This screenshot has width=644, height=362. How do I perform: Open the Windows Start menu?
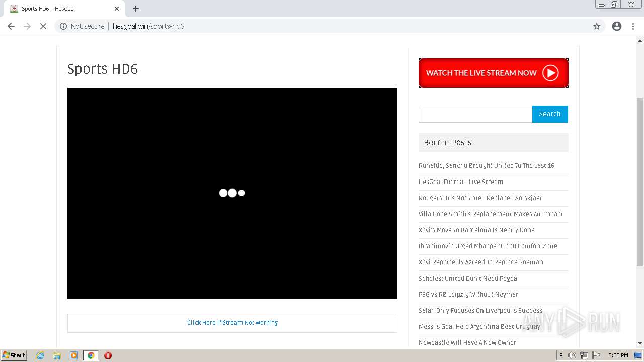(x=14, y=355)
